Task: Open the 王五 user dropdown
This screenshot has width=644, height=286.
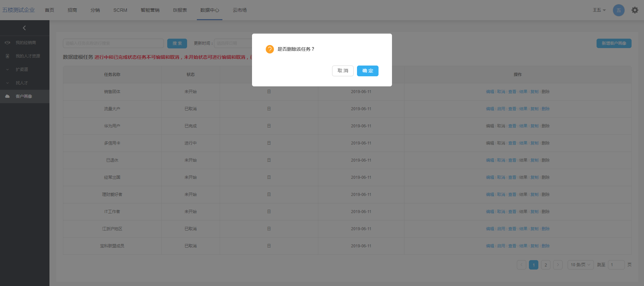Action: pyautogui.click(x=599, y=10)
